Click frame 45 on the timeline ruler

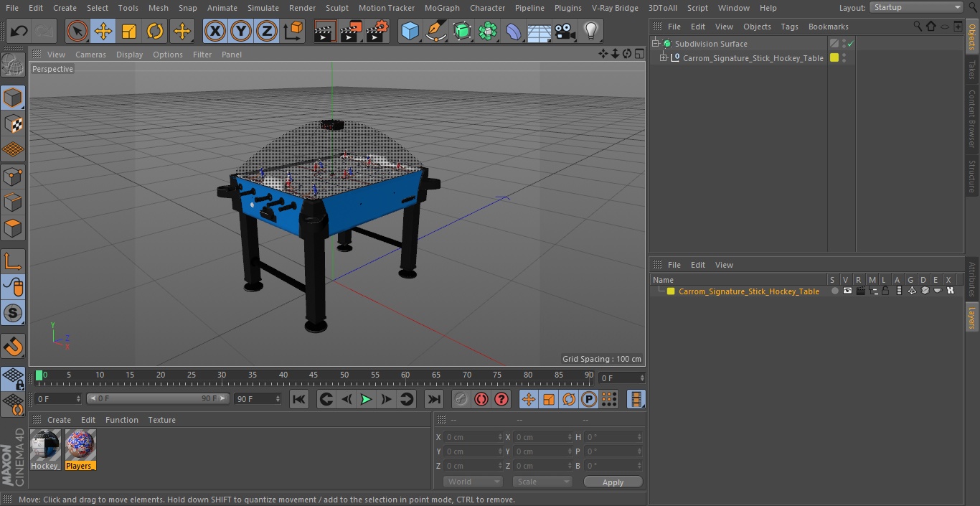[x=314, y=375]
